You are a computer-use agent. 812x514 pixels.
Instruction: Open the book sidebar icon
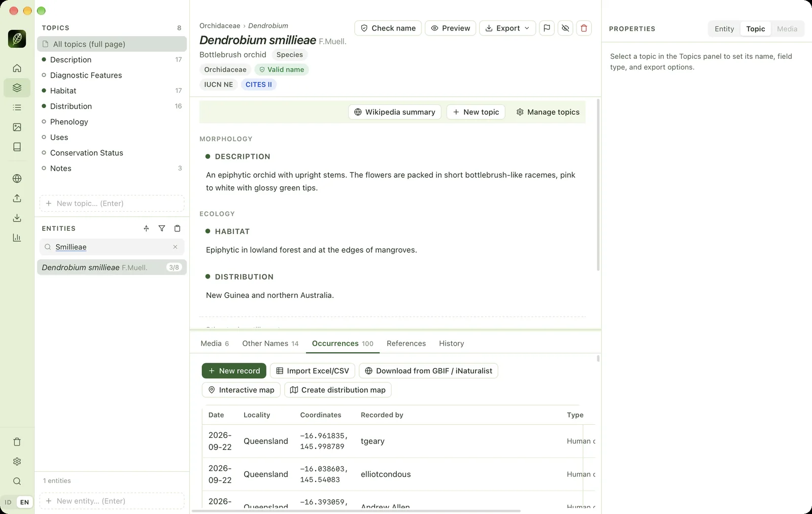point(17,147)
